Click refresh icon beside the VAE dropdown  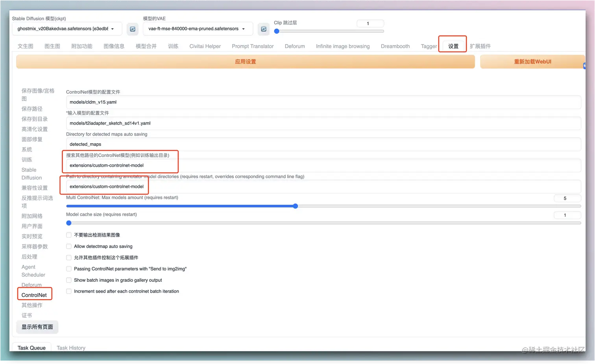click(x=264, y=29)
